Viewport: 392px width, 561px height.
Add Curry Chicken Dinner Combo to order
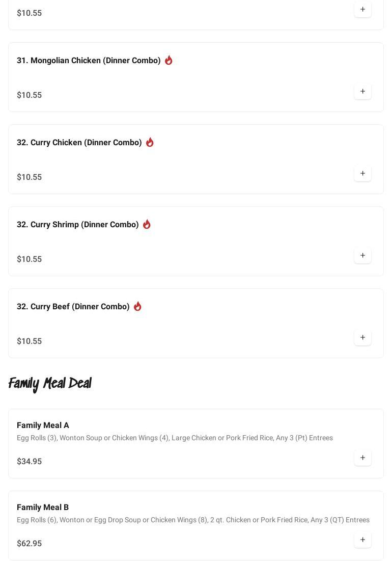[362, 174]
